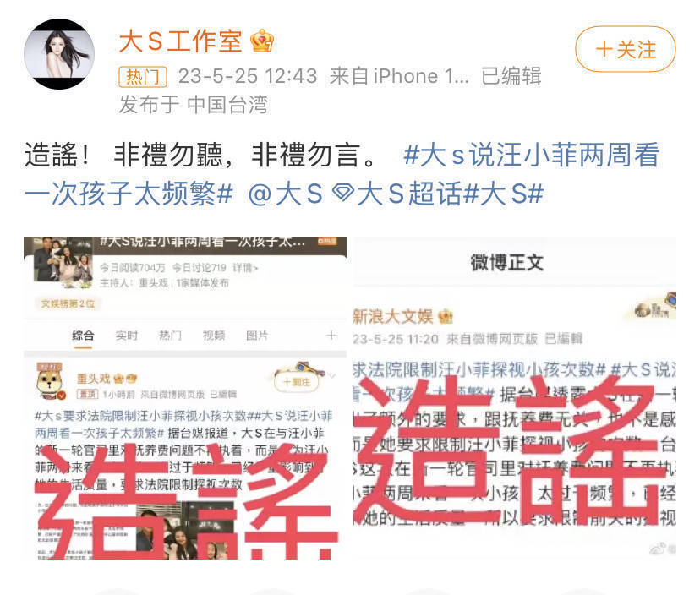700x595 pixels.
Task: Open the diamond 大S超话 super topic
Action: pyautogui.click(x=397, y=194)
